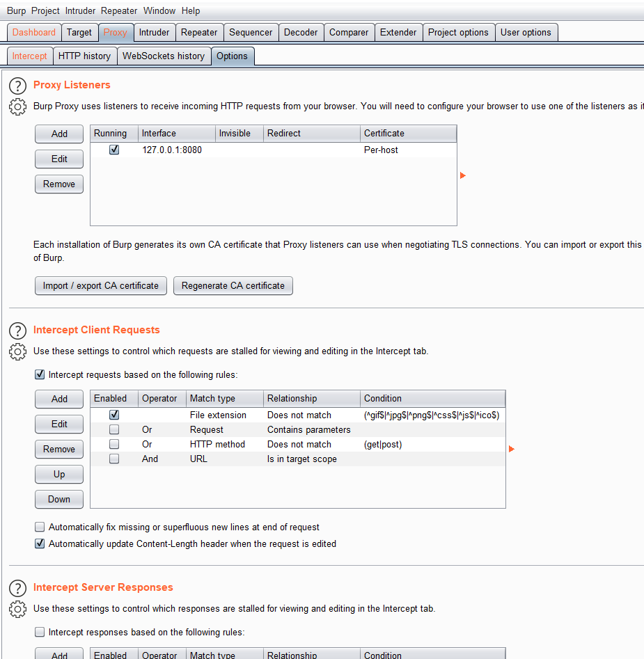Click Match type header in client rules table

pos(225,399)
